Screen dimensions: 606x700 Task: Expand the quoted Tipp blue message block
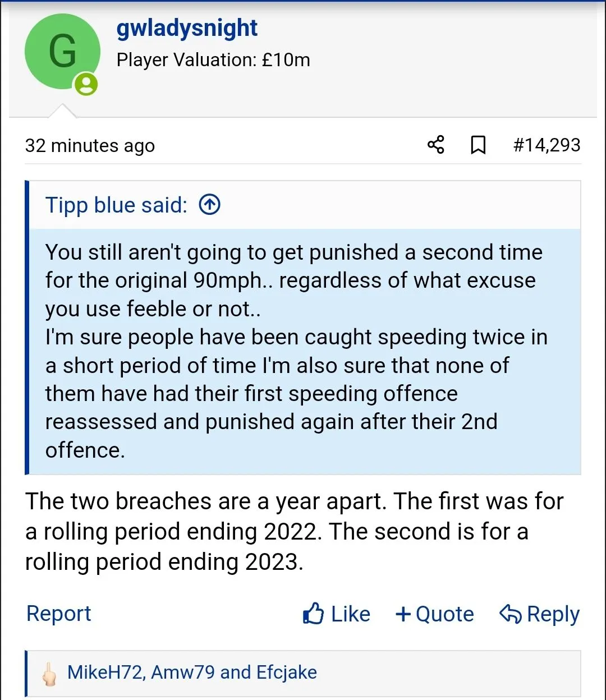303,351
